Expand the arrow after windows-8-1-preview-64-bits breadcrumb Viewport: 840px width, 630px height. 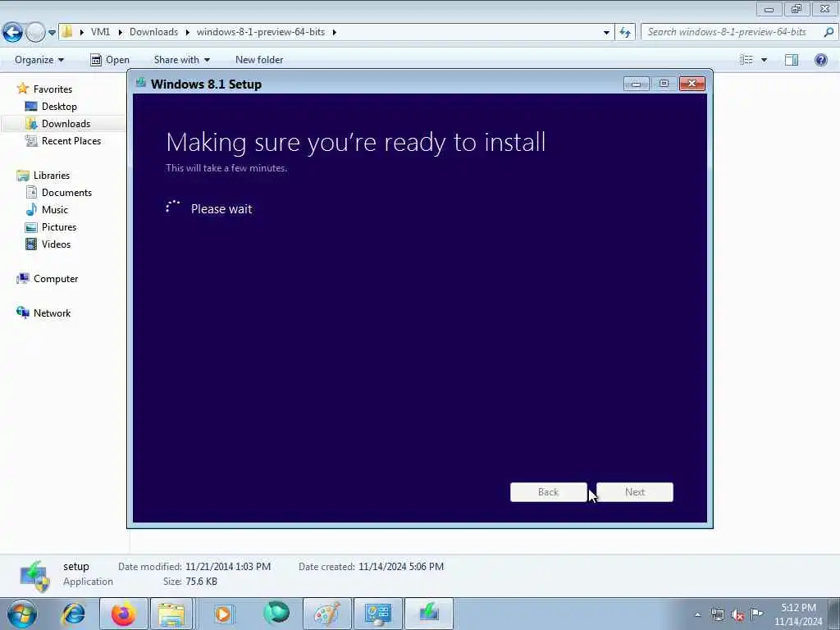335,32
